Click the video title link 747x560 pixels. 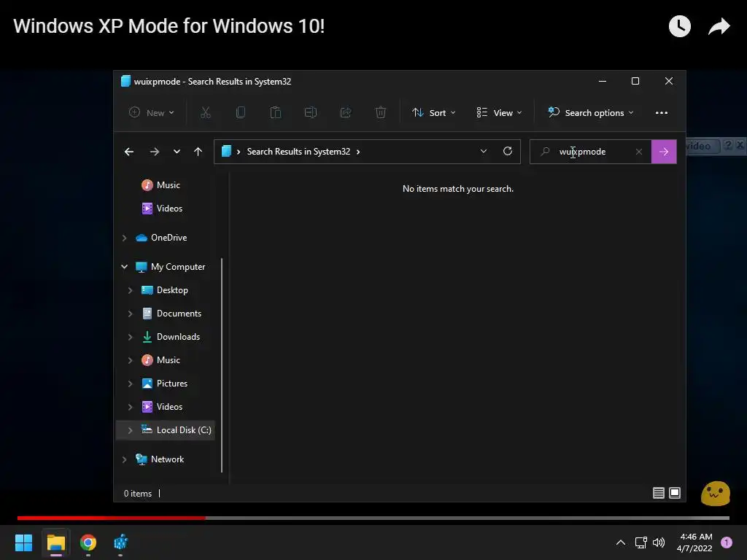point(169,26)
